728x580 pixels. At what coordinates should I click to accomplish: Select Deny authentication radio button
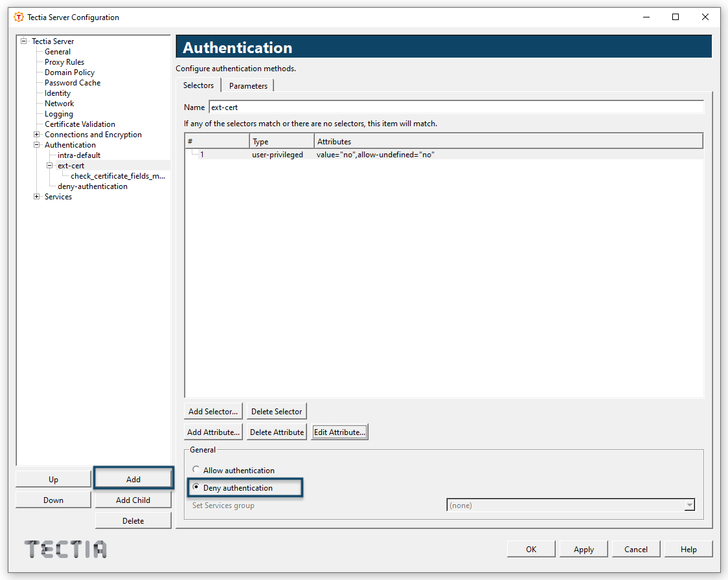[196, 487]
